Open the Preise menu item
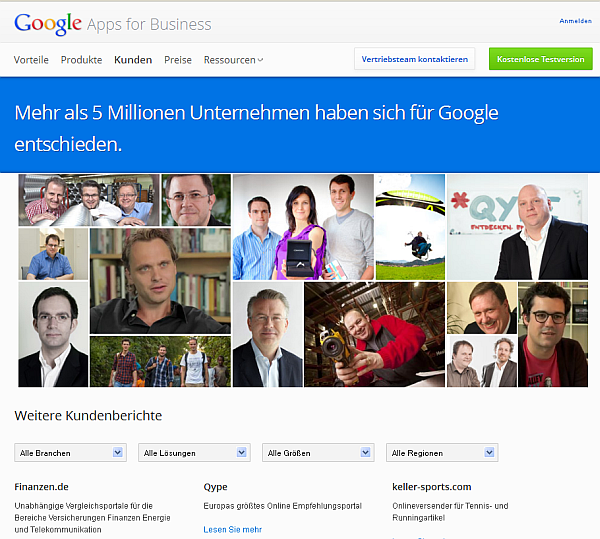Screen dimensions: 600x539 [x=178, y=60]
